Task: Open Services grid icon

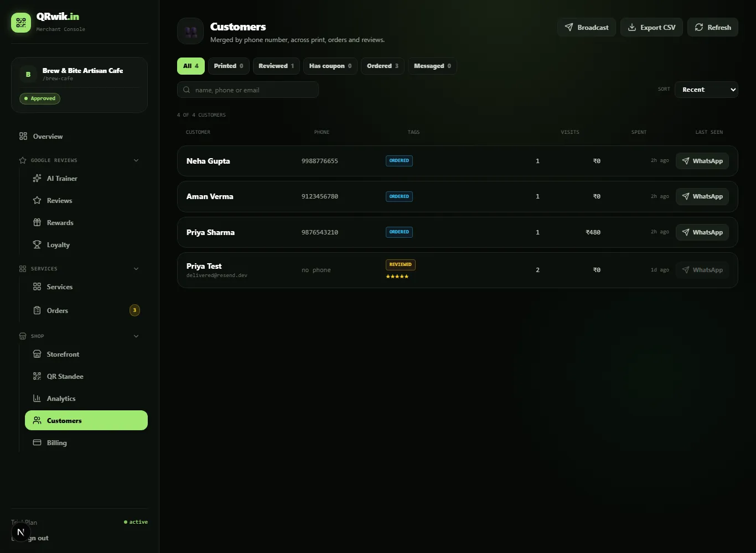Action: [37, 286]
